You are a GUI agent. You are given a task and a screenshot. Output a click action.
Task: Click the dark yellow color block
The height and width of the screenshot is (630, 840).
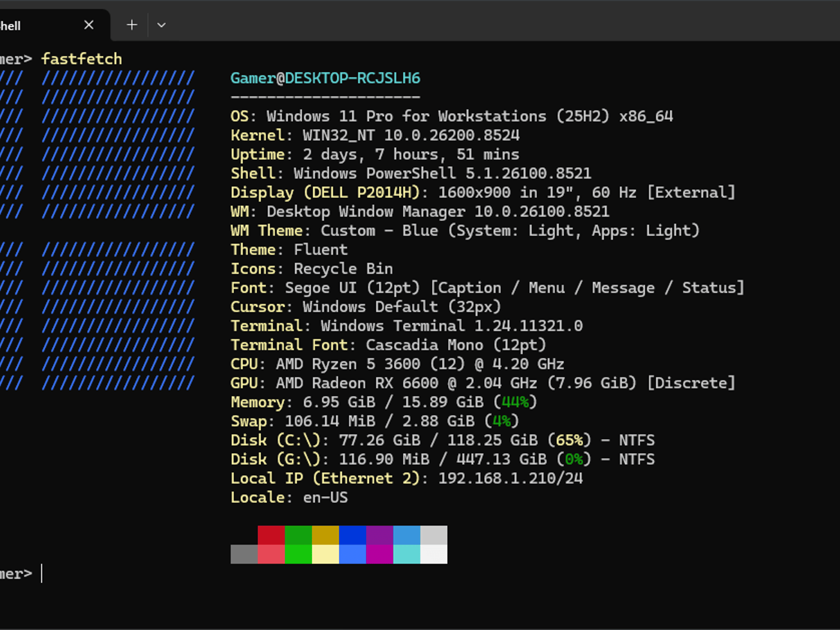[x=325, y=535]
